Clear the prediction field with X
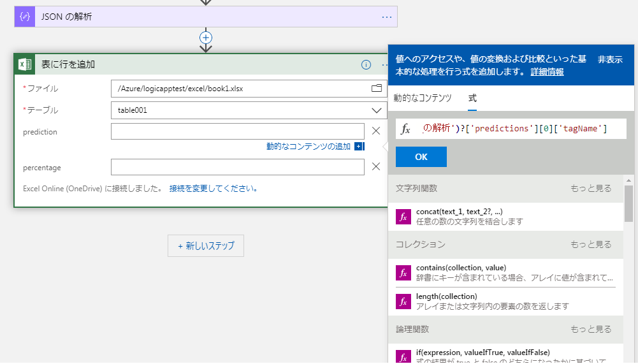638x364 pixels. [x=376, y=131]
